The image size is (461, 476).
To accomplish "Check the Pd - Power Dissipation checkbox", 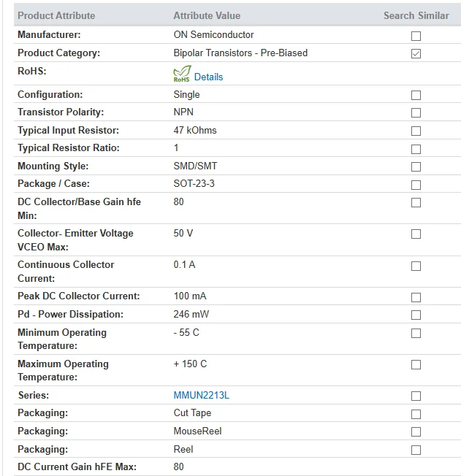I will tap(416, 315).
